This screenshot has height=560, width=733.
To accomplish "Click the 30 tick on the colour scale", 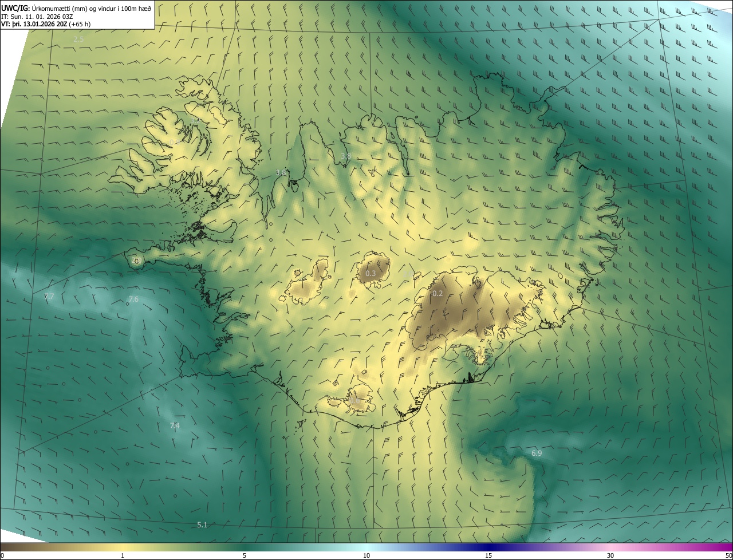I will point(610,555).
